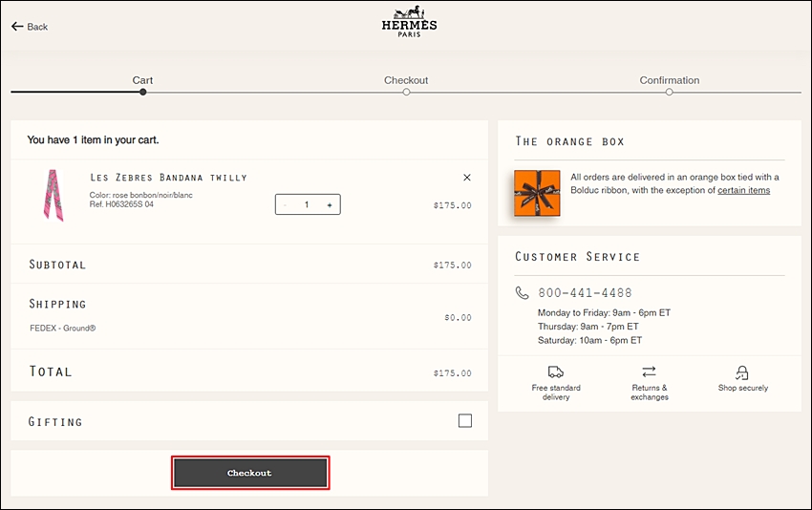Click the 'You have 1 item in your cart.' message
Viewport: 812px width, 510px height.
pos(93,139)
